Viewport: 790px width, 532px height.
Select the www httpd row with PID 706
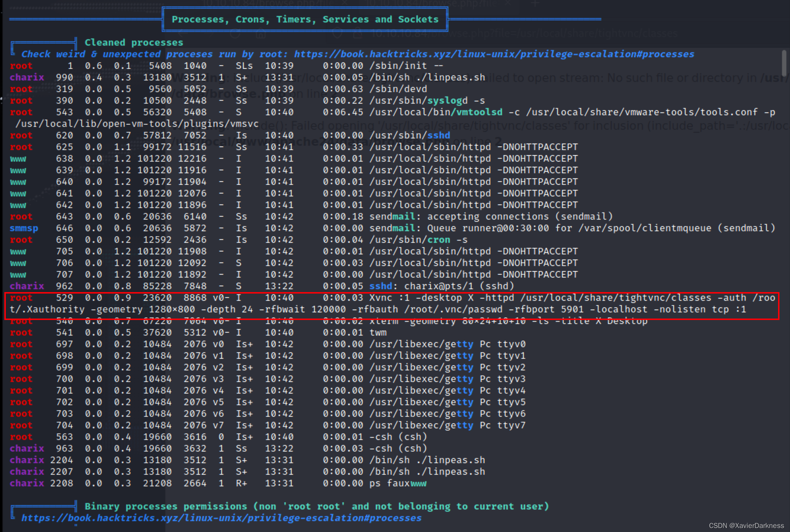(294, 263)
